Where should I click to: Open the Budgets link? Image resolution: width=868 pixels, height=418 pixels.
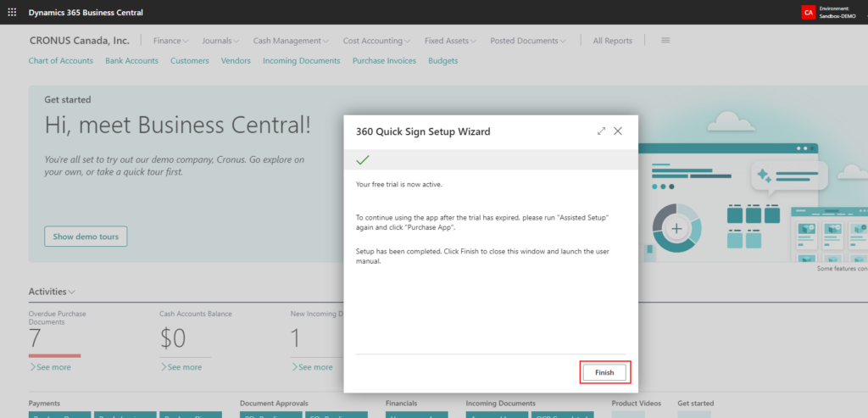pyautogui.click(x=442, y=61)
